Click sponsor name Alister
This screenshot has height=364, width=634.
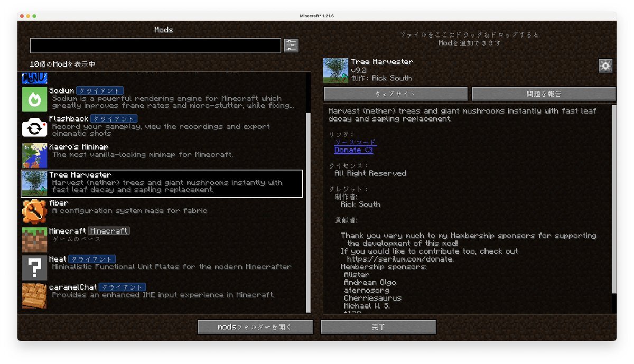357,275
